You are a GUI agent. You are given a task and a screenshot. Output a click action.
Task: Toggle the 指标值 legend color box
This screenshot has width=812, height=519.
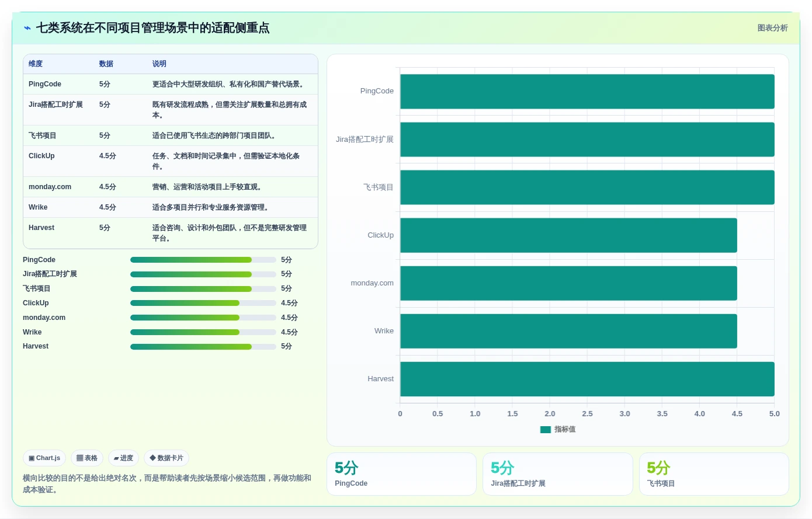pyautogui.click(x=546, y=430)
